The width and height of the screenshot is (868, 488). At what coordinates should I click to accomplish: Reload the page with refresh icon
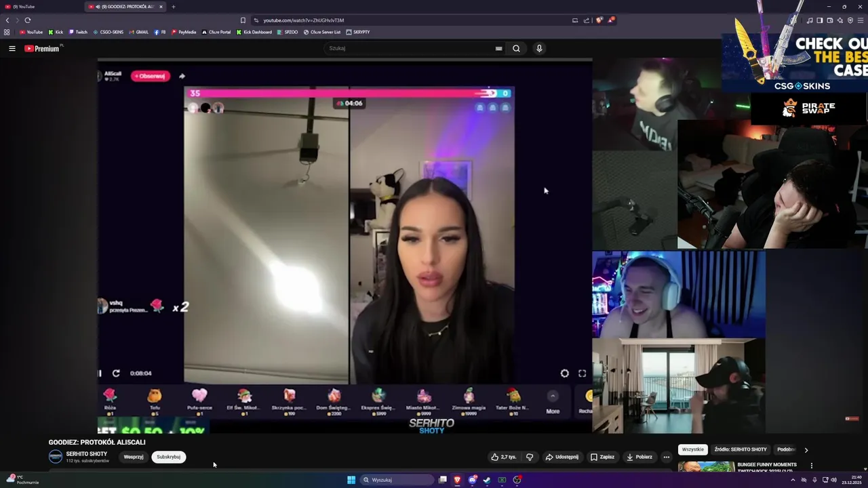[28, 20]
